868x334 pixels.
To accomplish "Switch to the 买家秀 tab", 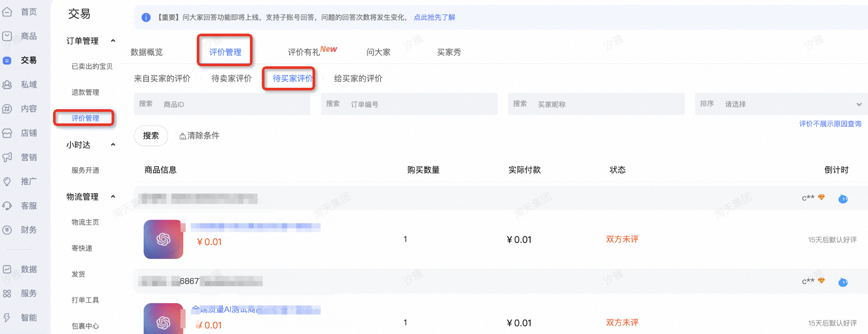I will (449, 52).
